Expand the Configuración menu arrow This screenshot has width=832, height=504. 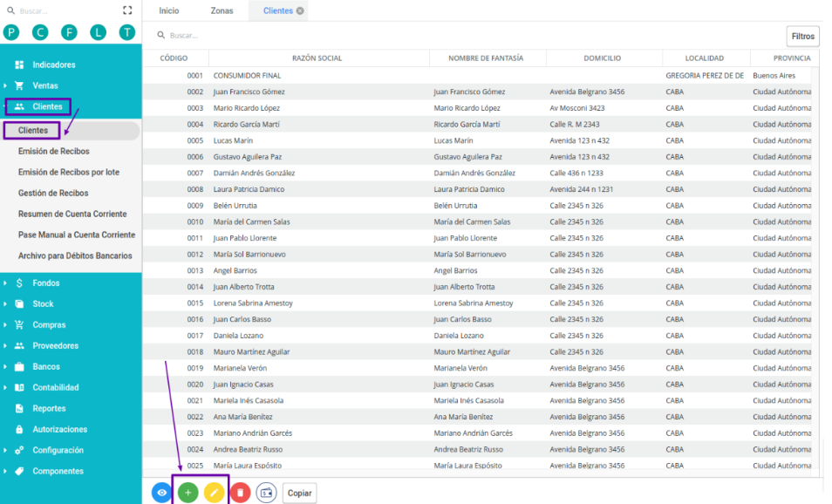[5, 450]
